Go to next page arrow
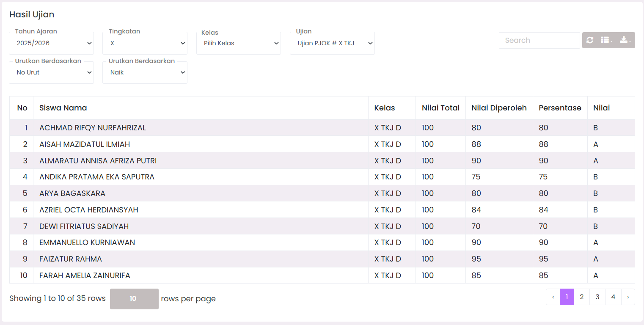Image resolution: width=644 pixels, height=325 pixels. pos(628,297)
